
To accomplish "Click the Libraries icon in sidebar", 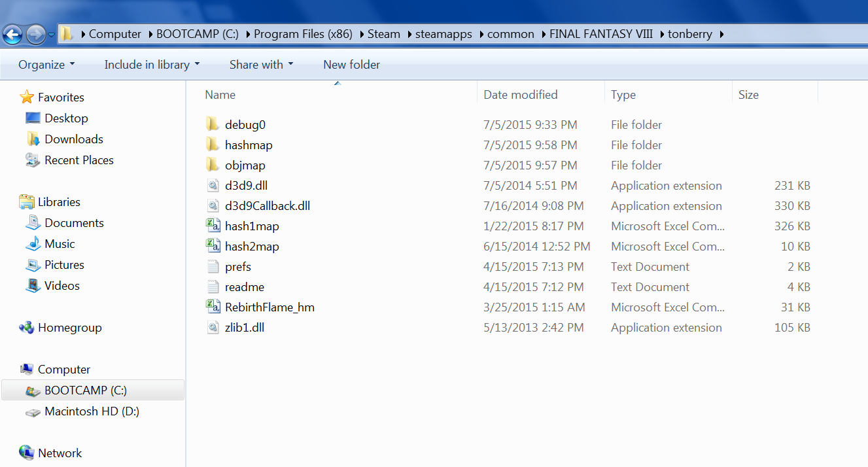I will tap(27, 201).
